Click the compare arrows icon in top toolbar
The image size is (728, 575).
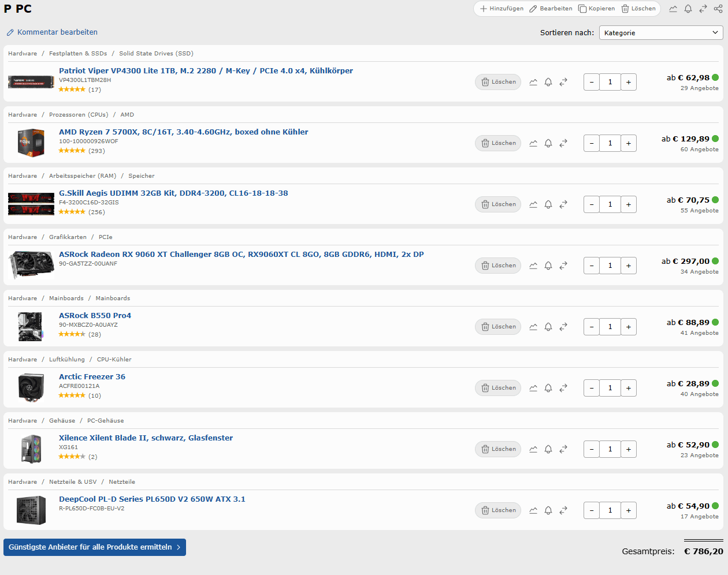[x=703, y=9]
